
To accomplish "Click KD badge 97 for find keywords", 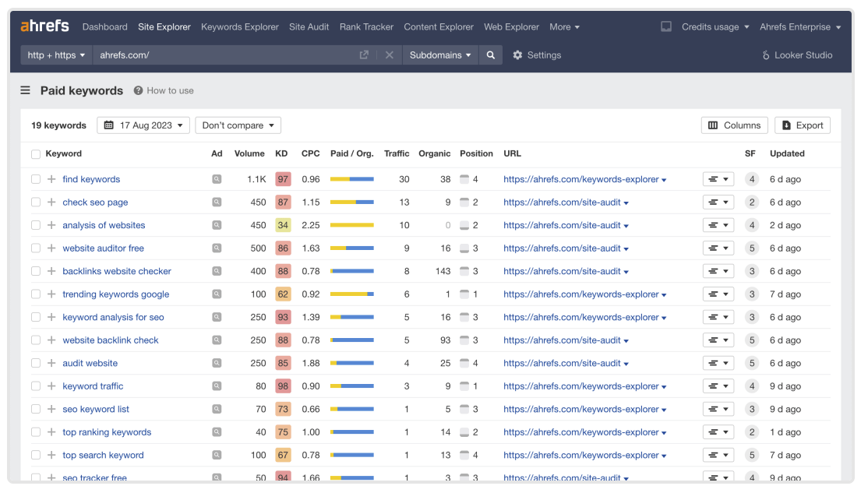I will [283, 179].
